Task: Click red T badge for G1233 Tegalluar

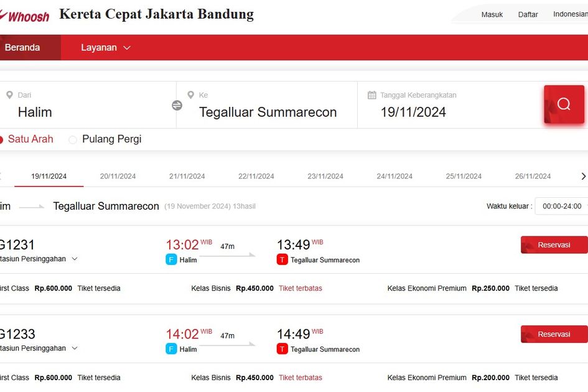Action: pos(282,349)
